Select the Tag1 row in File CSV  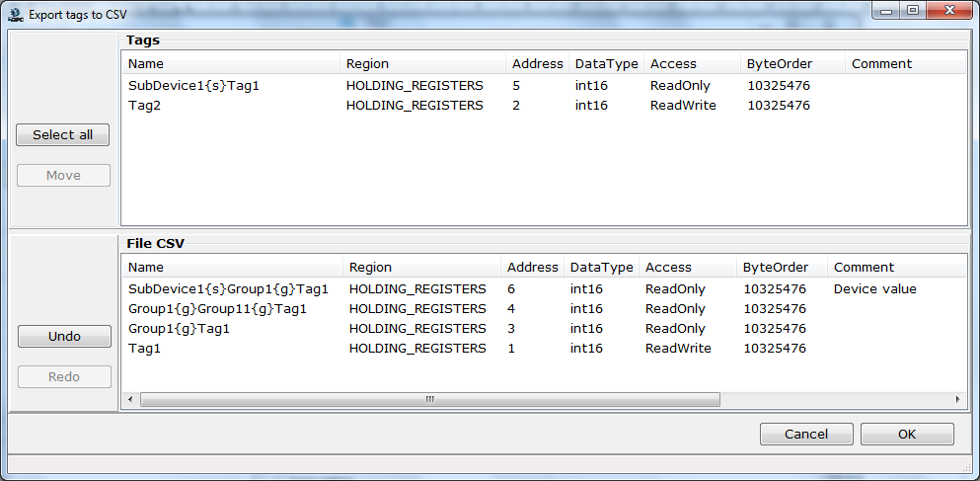click(544, 349)
